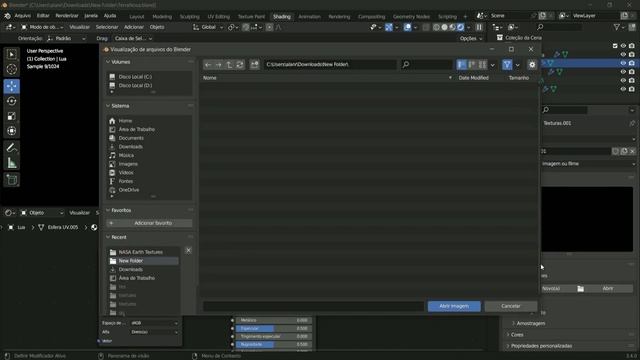Open display settings dropdown next to view modes

pos(493,65)
